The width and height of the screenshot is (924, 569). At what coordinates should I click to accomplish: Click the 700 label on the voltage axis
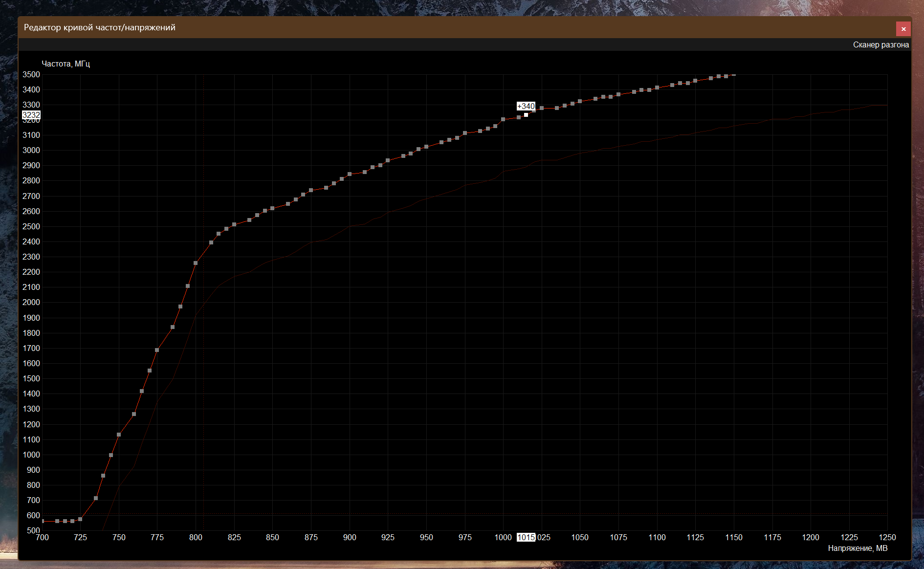point(43,537)
